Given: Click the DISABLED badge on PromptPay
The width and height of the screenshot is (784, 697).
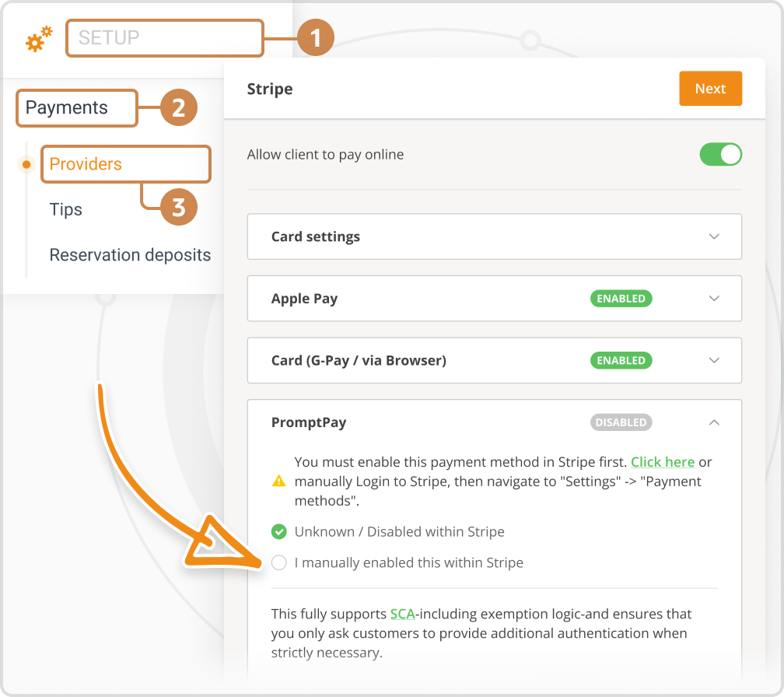Looking at the screenshot, I should click(x=621, y=422).
